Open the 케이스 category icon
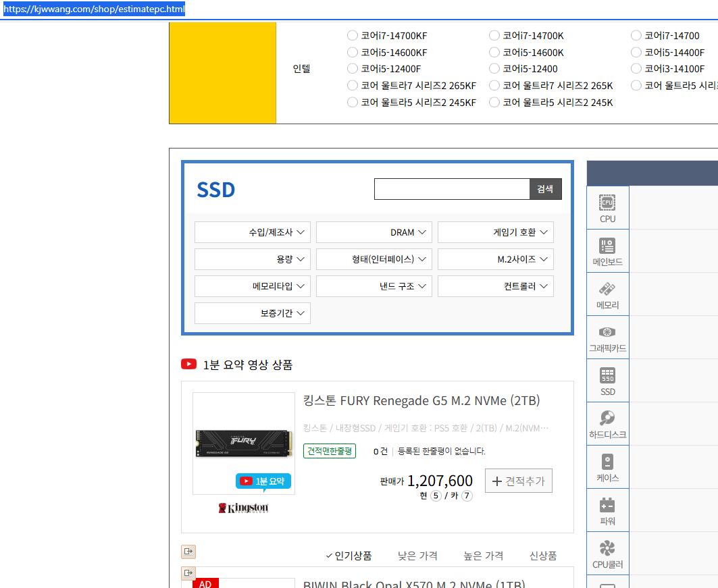Screen dimensions: 718x588 pos(608,467)
